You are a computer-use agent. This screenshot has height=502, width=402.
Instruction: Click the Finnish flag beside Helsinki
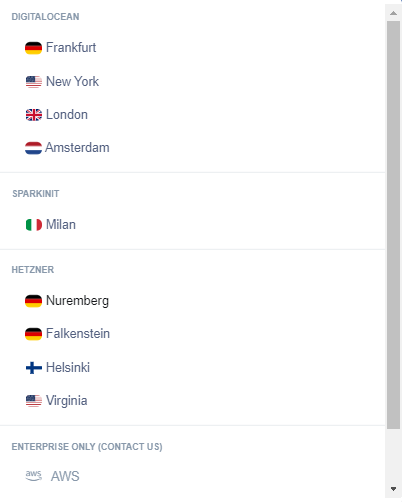(x=34, y=368)
